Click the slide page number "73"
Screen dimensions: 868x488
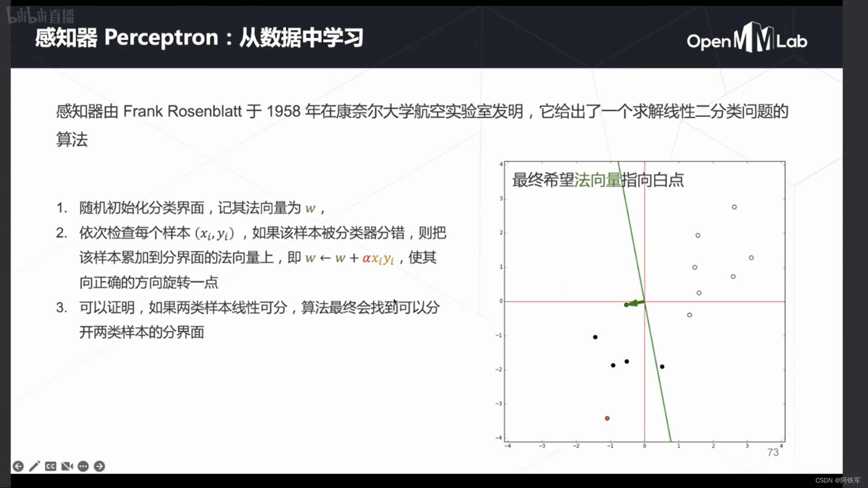tap(773, 452)
